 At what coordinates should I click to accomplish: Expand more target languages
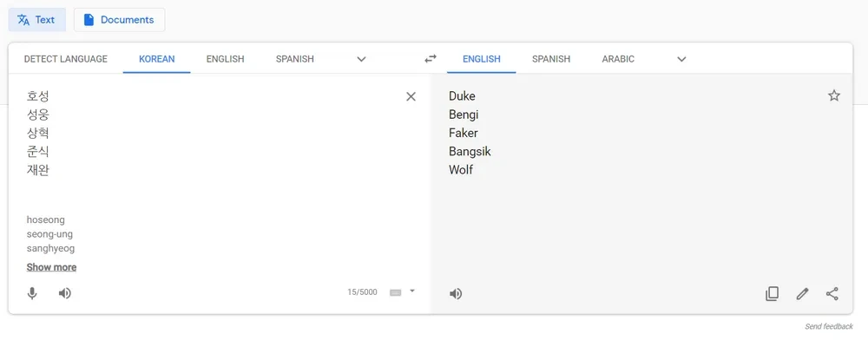click(x=681, y=59)
